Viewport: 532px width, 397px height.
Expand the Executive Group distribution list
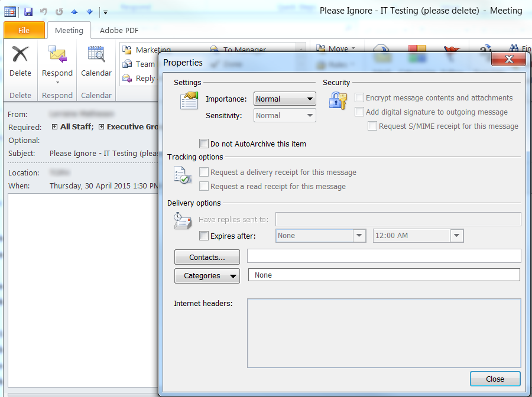pyautogui.click(x=101, y=127)
